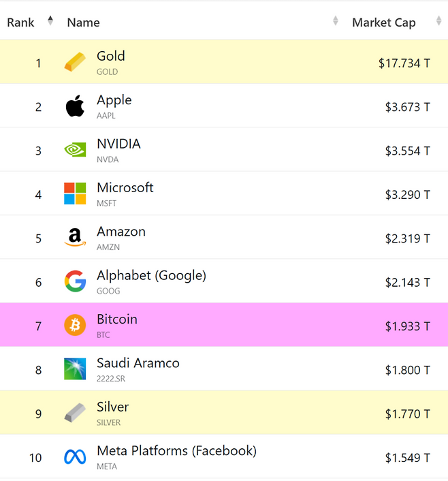
Task: Click the Gold bar icon
Action: click(75, 63)
